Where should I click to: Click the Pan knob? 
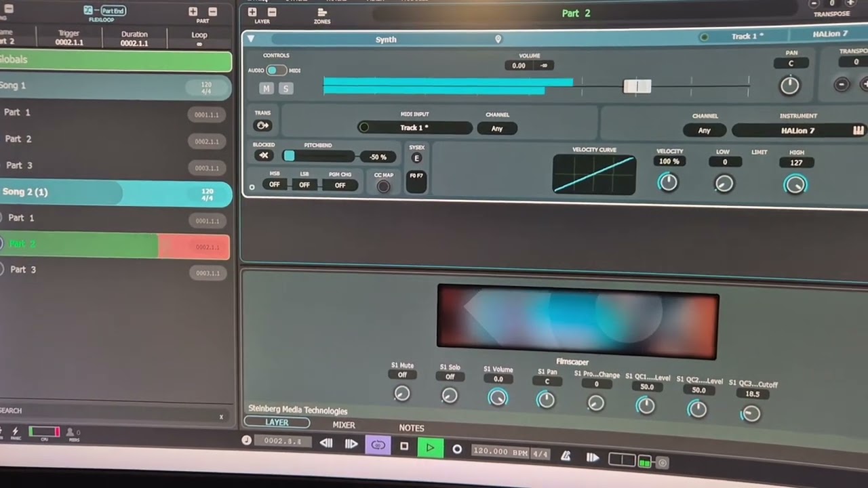coord(790,85)
